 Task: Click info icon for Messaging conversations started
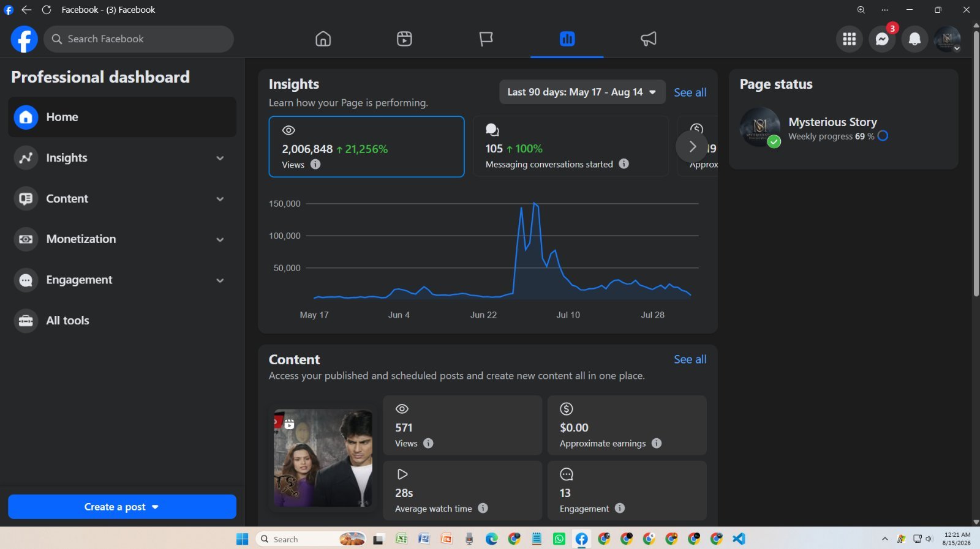click(624, 163)
